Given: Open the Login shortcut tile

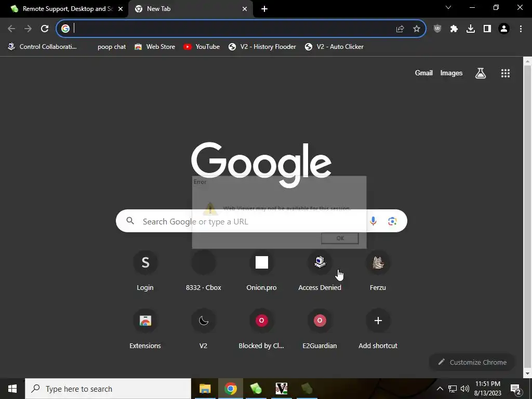Looking at the screenshot, I should point(145,271).
